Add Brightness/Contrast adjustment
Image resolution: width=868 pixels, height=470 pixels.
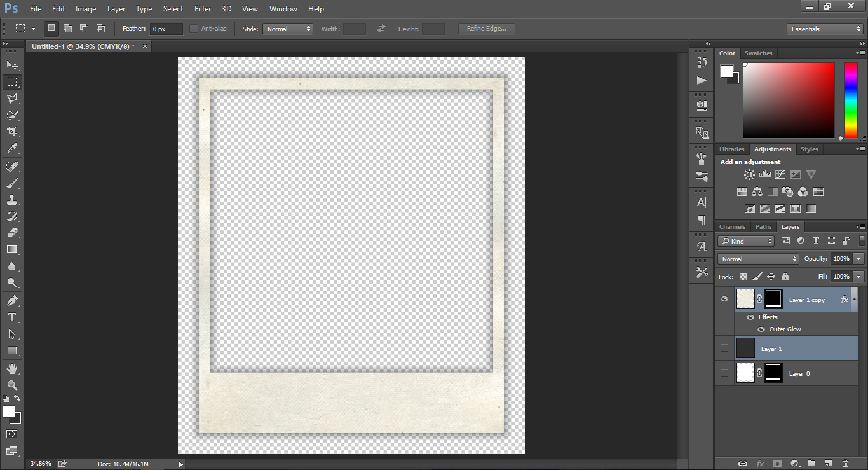pos(749,175)
